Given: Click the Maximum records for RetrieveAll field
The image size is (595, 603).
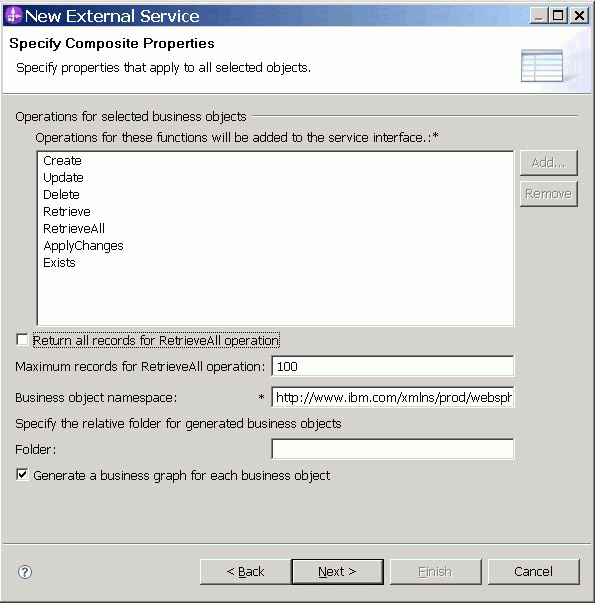Looking at the screenshot, I should (x=392, y=366).
